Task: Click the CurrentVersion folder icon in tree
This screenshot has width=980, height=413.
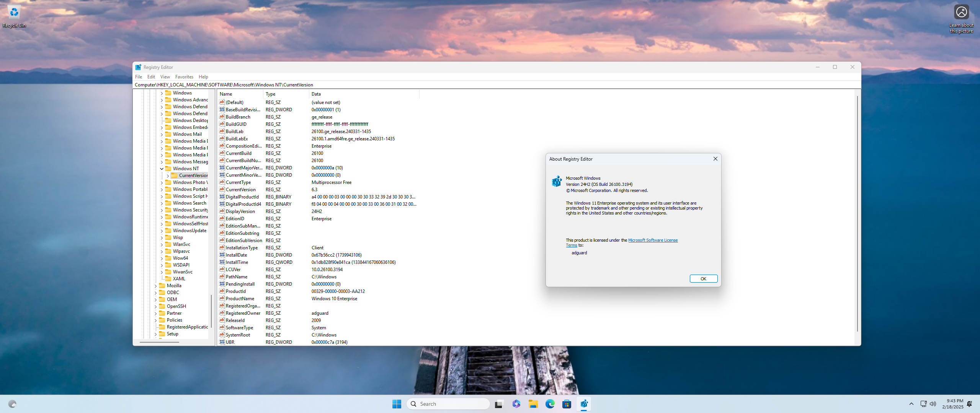Action: coord(174,176)
